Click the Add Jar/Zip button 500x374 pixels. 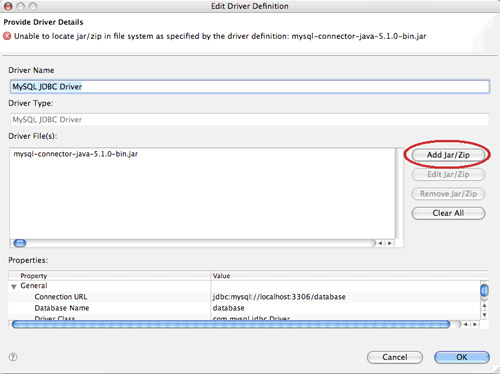[x=448, y=155]
